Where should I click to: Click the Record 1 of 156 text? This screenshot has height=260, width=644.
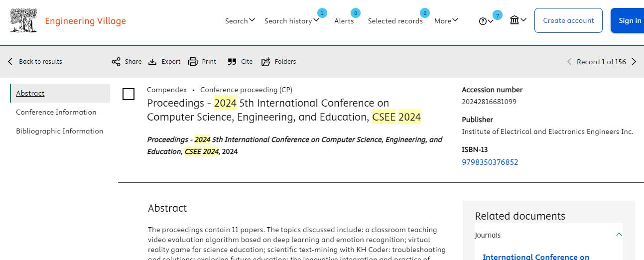click(601, 62)
